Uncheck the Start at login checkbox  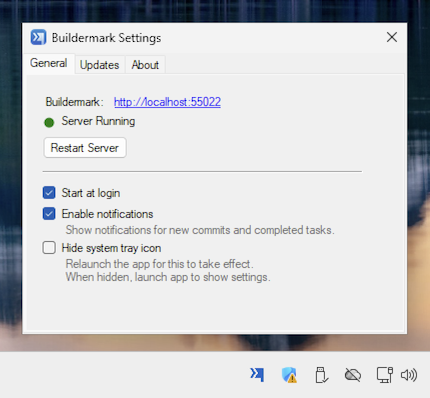[x=49, y=193]
